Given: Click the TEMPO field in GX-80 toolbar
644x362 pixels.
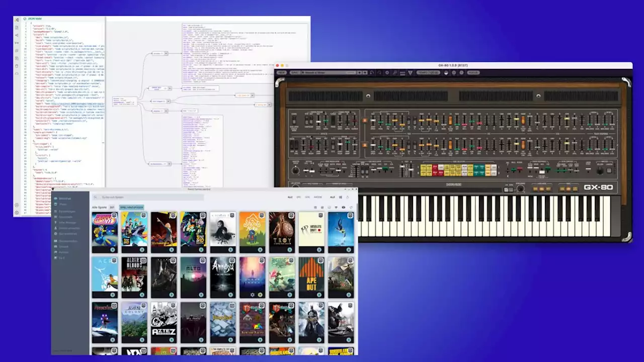Looking at the screenshot, I should 428,73.
